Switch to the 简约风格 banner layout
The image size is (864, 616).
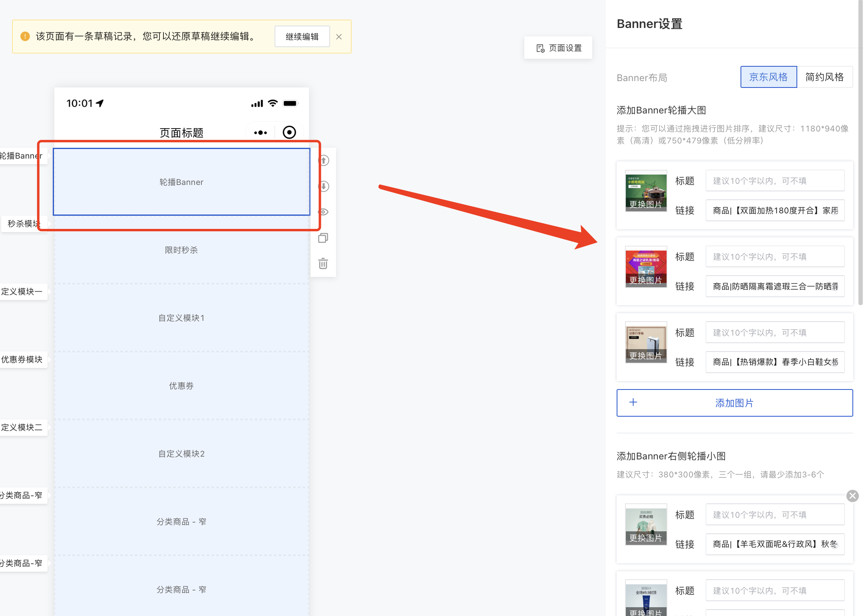click(824, 77)
